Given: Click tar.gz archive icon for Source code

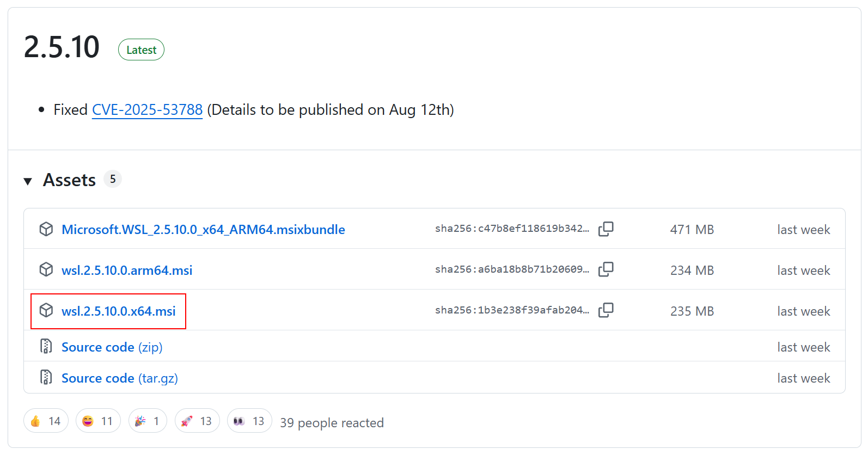Looking at the screenshot, I should (x=46, y=377).
